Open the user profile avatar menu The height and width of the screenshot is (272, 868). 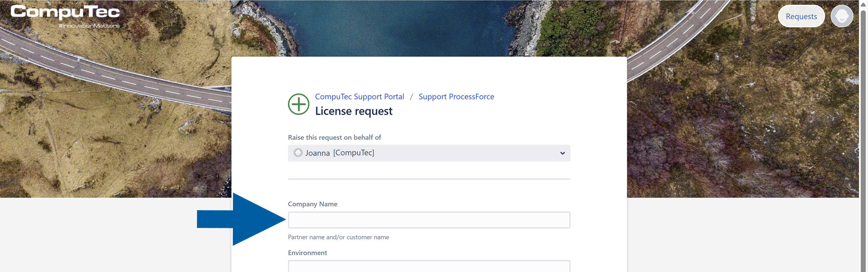tap(842, 16)
